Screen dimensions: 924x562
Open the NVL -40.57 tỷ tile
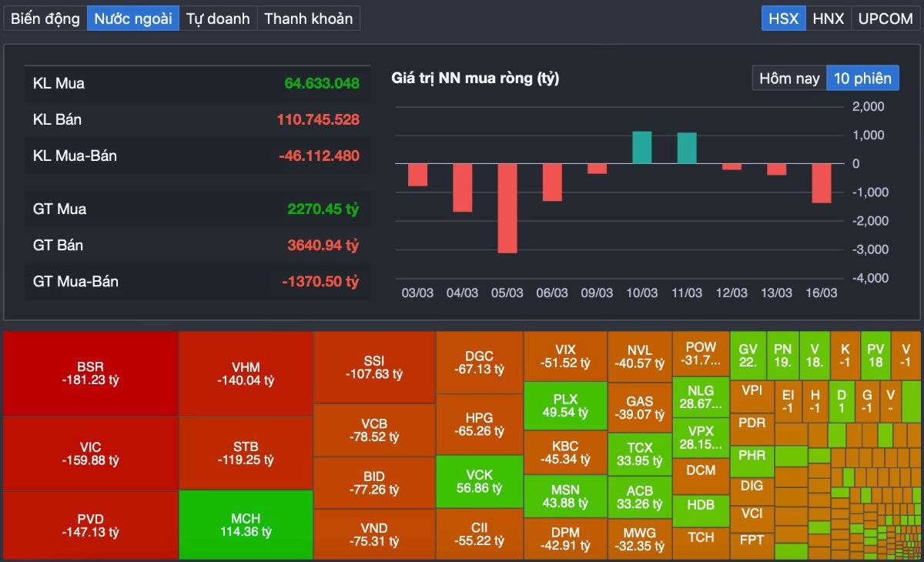(640, 356)
